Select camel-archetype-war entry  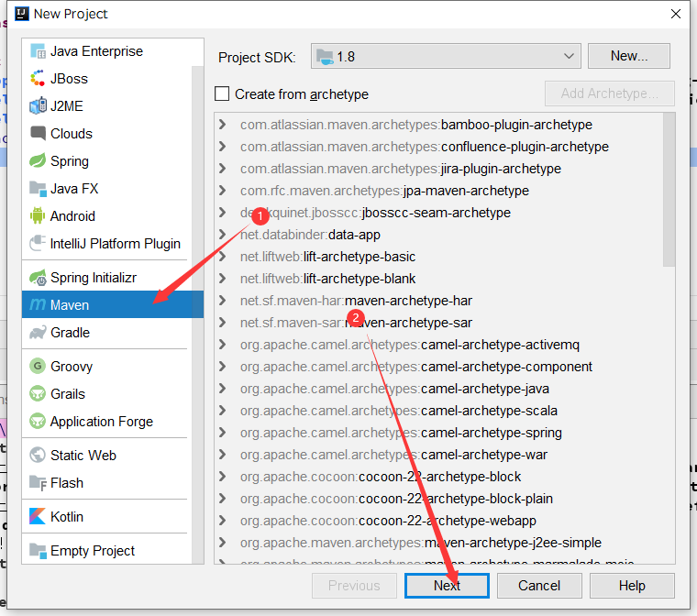[393, 455]
